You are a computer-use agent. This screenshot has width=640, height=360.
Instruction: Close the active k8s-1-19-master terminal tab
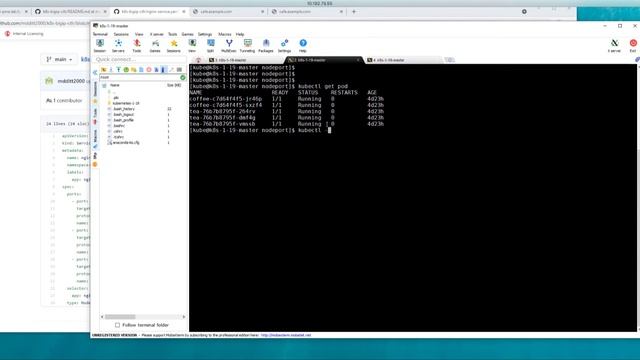coord(358,60)
